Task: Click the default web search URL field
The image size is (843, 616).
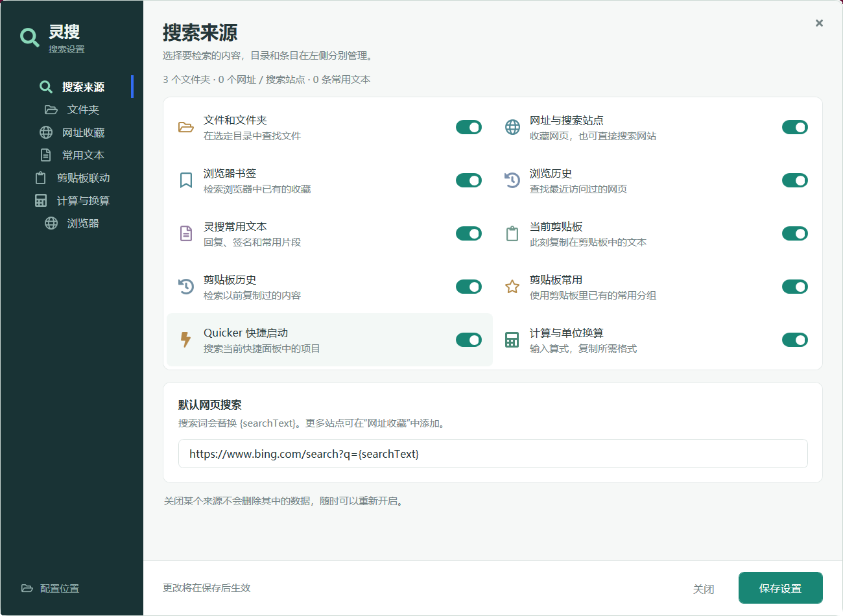Action: (x=493, y=454)
